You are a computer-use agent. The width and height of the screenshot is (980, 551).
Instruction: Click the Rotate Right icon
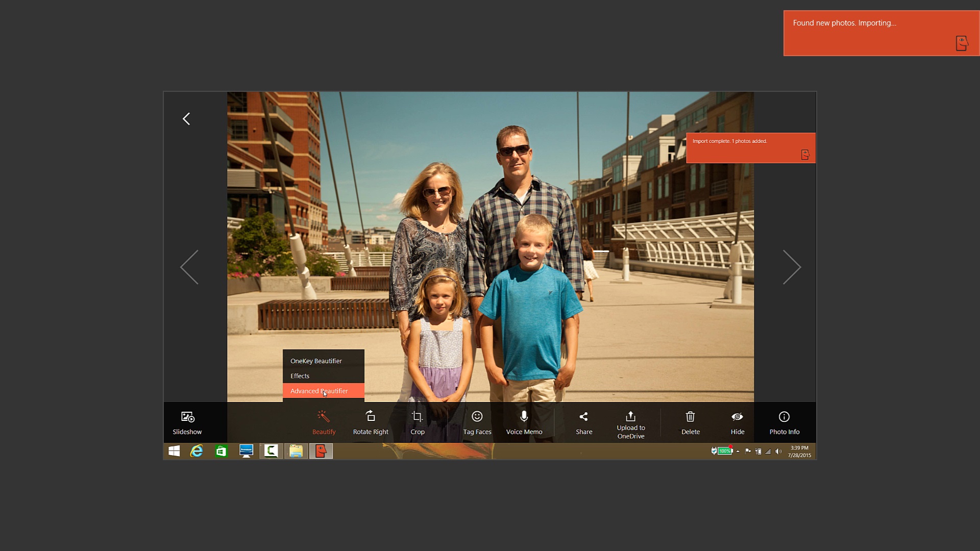[x=371, y=422]
